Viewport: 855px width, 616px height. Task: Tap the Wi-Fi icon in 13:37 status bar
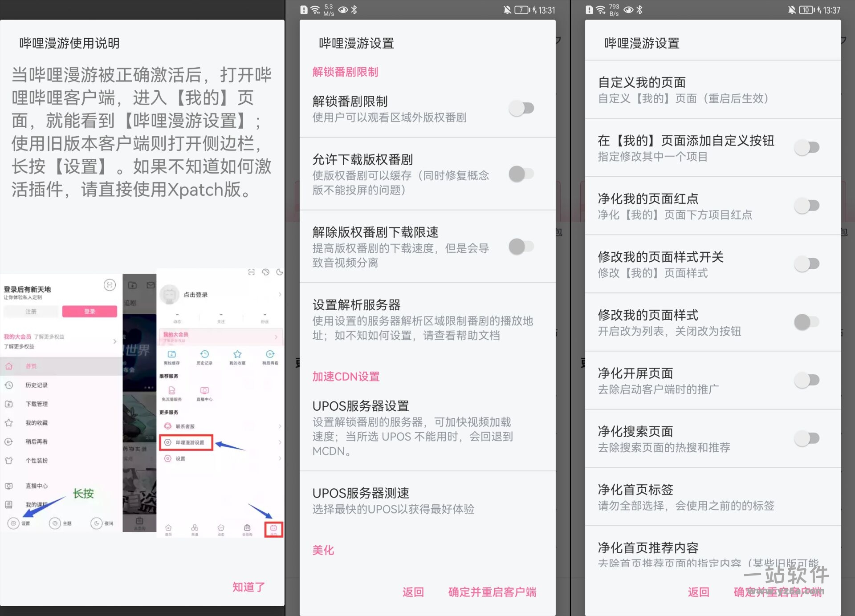[x=600, y=10]
